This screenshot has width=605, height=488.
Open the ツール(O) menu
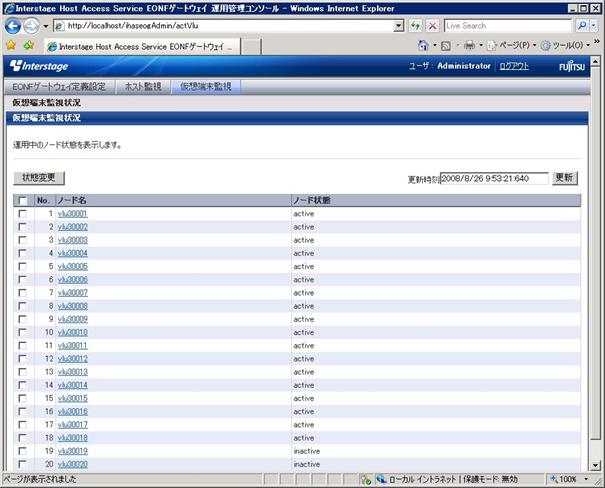click(565, 46)
